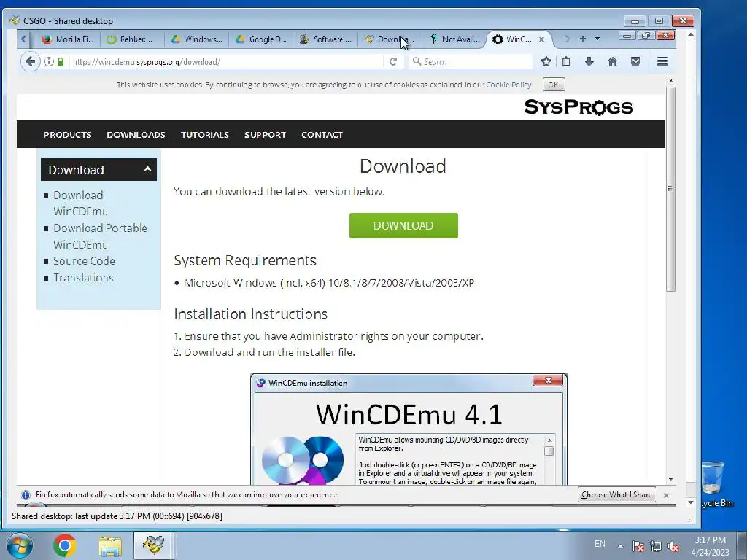Open Translations sidebar link
Screen dimensions: 747x560
(x=83, y=278)
